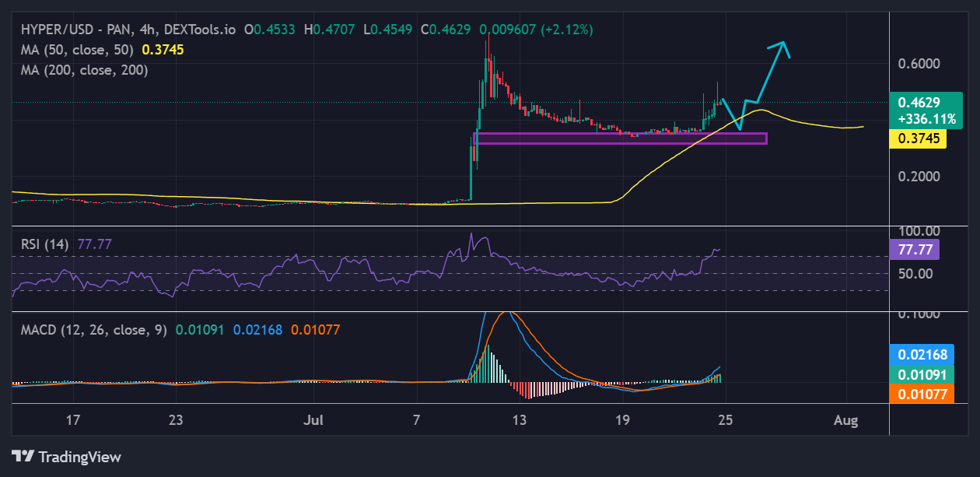This screenshot has height=477, width=980.
Task: Click the RSI value 77.77 in legend
Action: pyautogui.click(x=95, y=244)
